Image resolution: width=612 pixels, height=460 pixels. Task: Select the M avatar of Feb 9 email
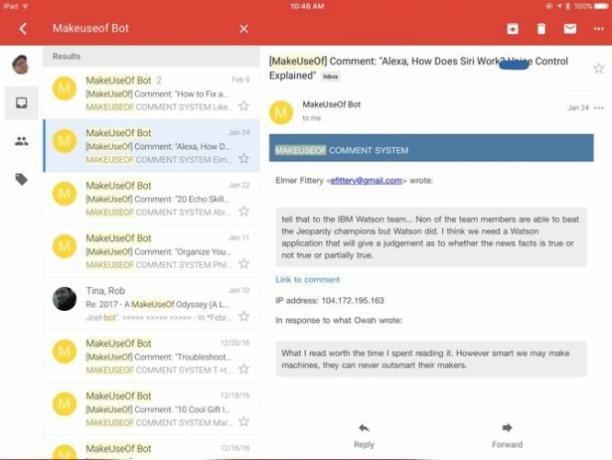[x=64, y=89]
